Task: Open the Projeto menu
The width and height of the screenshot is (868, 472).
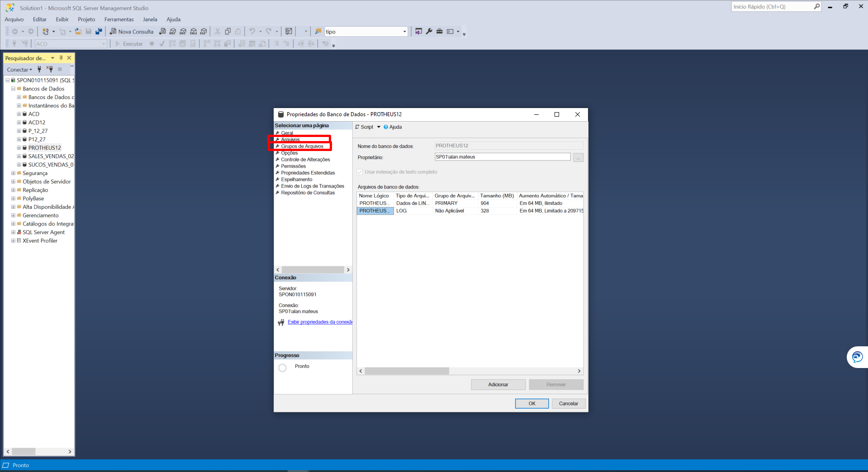Action: pos(86,19)
